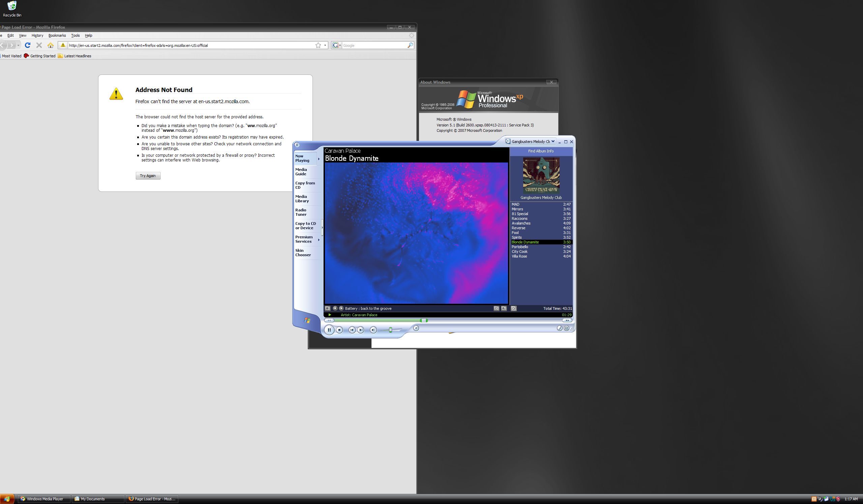The image size is (863, 504).
Task: Pause playback in Windows Media Player
Action: [329, 330]
